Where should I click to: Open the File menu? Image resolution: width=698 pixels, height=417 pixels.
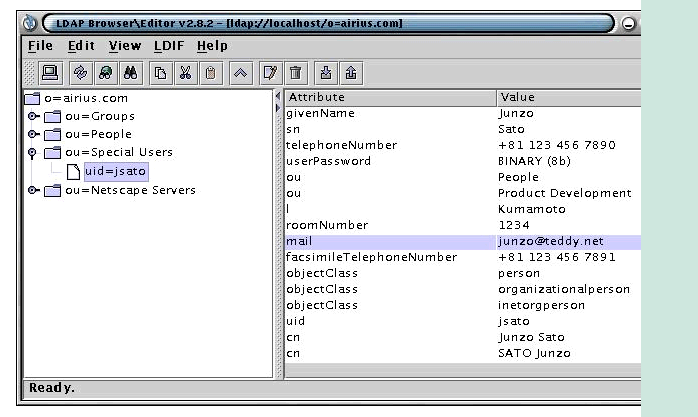click(41, 46)
